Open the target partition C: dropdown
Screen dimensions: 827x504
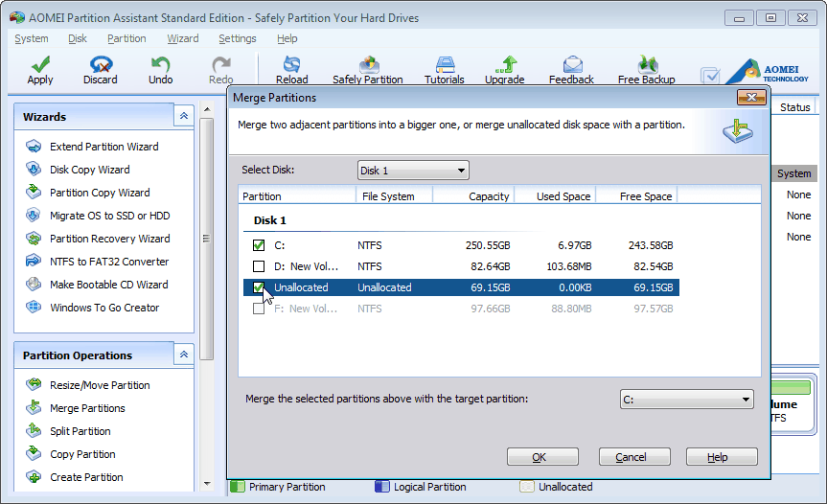[687, 400]
